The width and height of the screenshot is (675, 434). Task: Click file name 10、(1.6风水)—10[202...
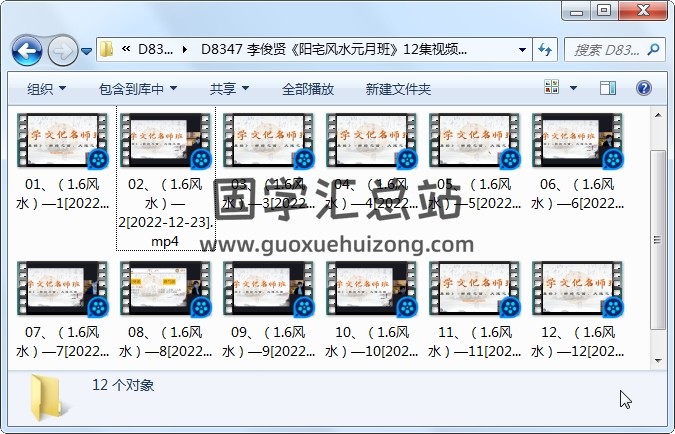[x=372, y=341]
